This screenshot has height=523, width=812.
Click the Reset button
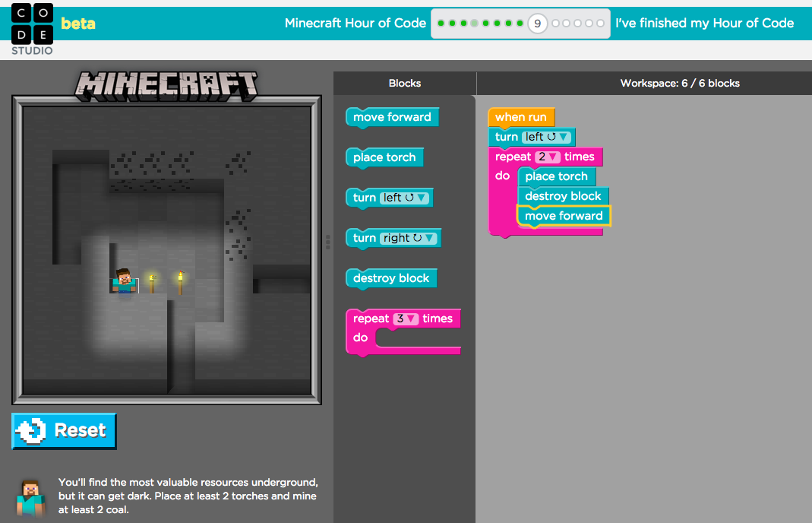point(64,431)
